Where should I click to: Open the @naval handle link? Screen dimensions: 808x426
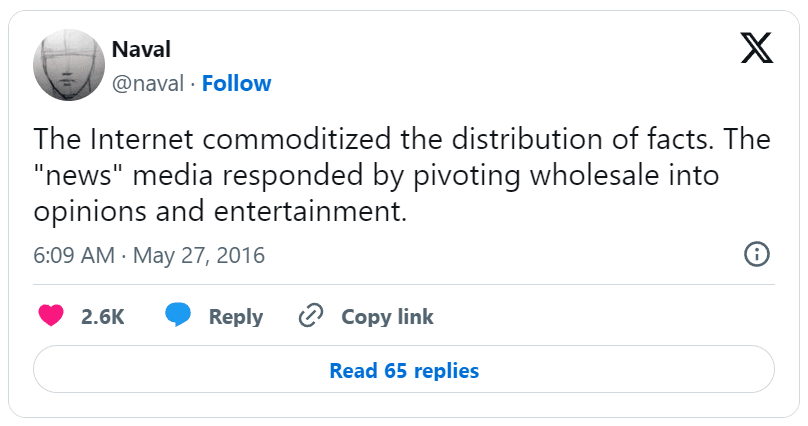pyautogui.click(x=148, y=83)
